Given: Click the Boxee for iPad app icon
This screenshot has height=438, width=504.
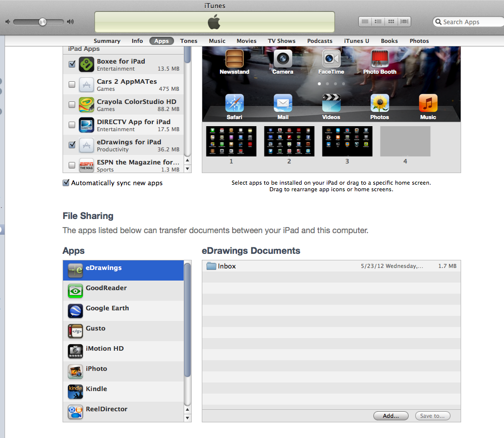Looking at the screenshot, I should [x=86, y=64].
